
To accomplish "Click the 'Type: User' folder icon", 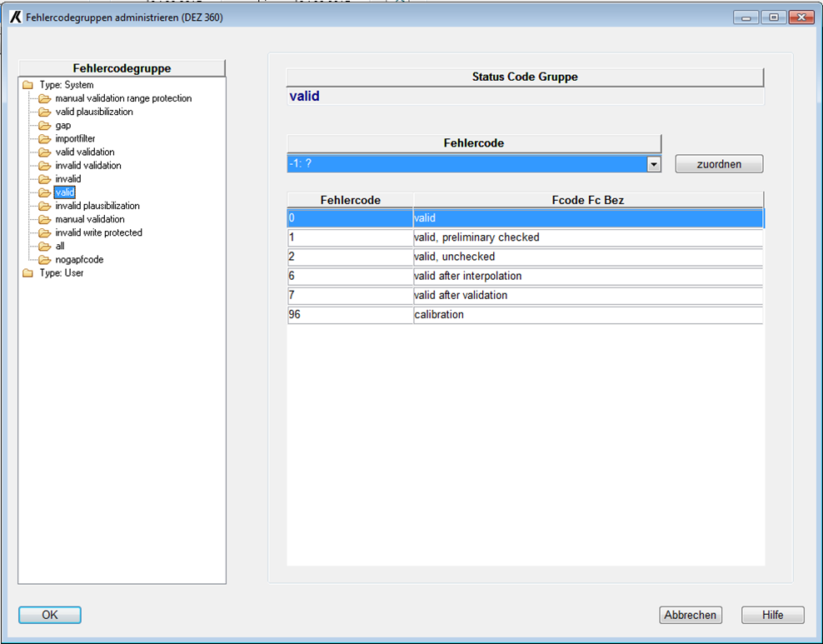I will click(27, 273).
